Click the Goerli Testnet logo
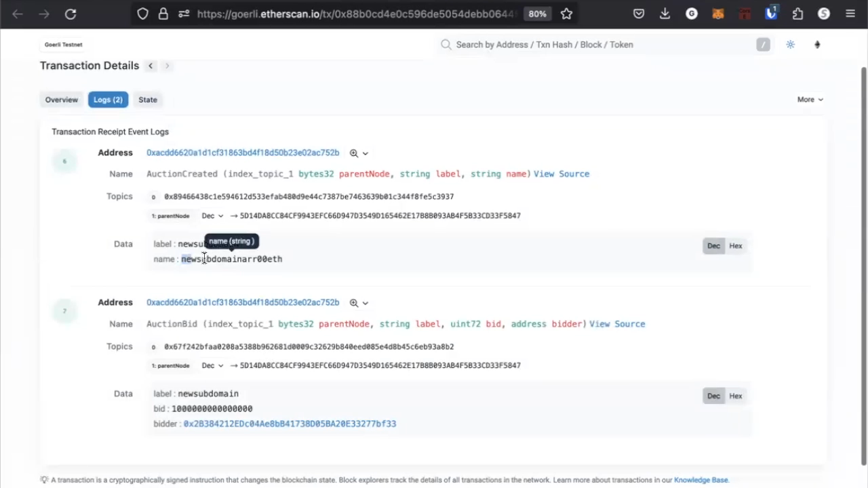The image size is (868, 488). pos(64,45)
